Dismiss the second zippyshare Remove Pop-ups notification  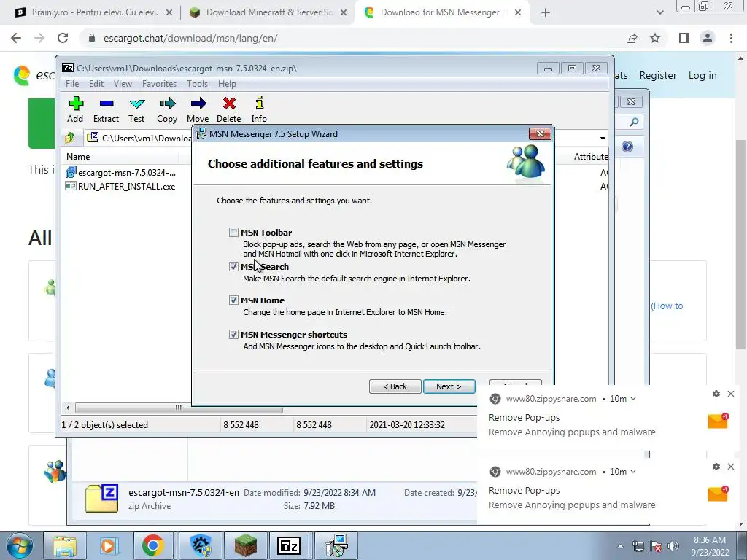731,467
